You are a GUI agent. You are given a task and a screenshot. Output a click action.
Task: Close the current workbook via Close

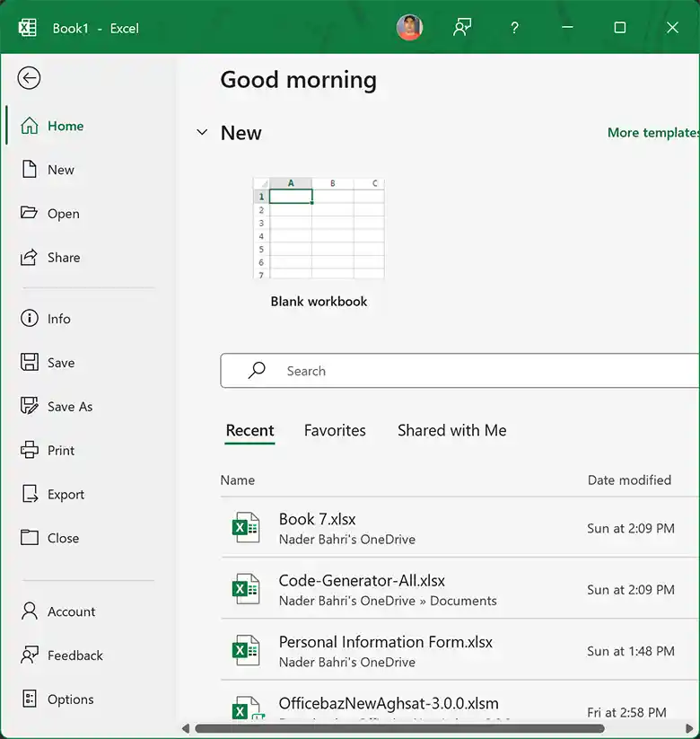tap(49, 538)
